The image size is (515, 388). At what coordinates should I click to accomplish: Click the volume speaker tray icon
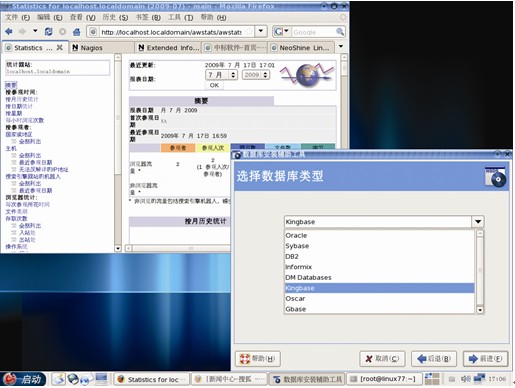(465, 379)
